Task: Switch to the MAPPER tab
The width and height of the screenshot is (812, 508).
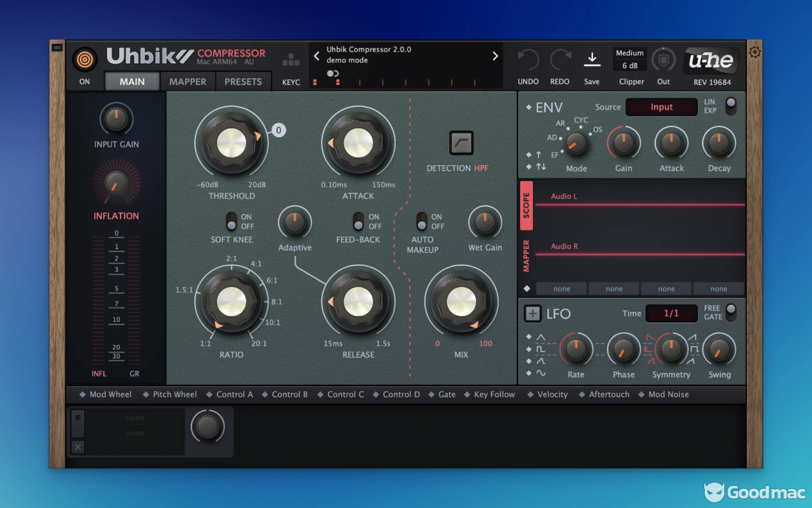Action: pyautogui.click(x=187, y=82)
